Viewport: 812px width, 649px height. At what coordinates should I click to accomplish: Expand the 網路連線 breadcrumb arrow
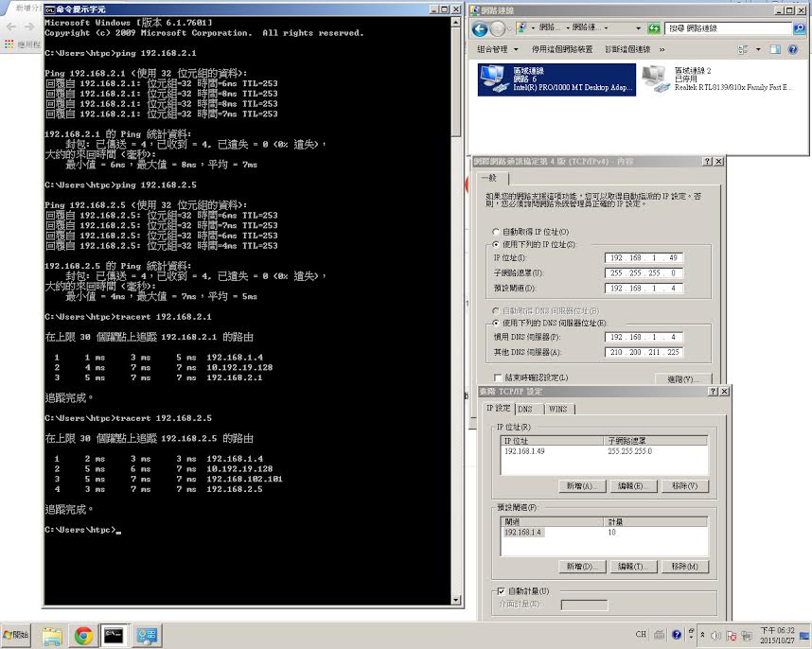[606, 28]
